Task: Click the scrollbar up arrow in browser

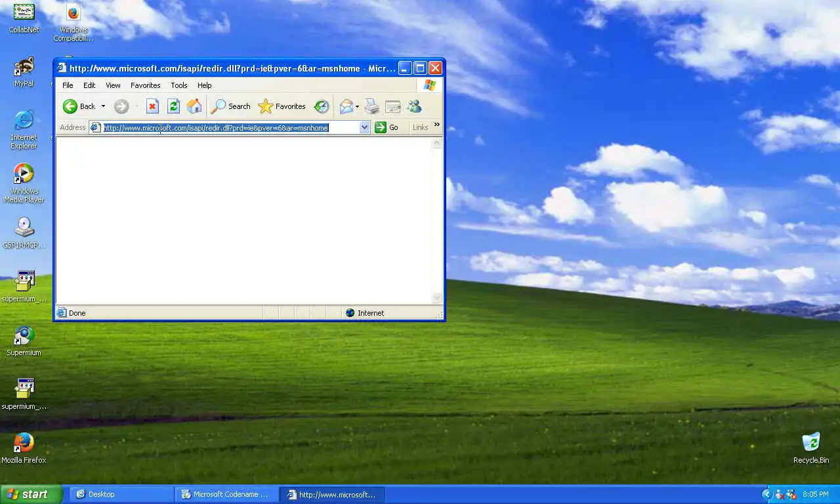Action: 437,143
